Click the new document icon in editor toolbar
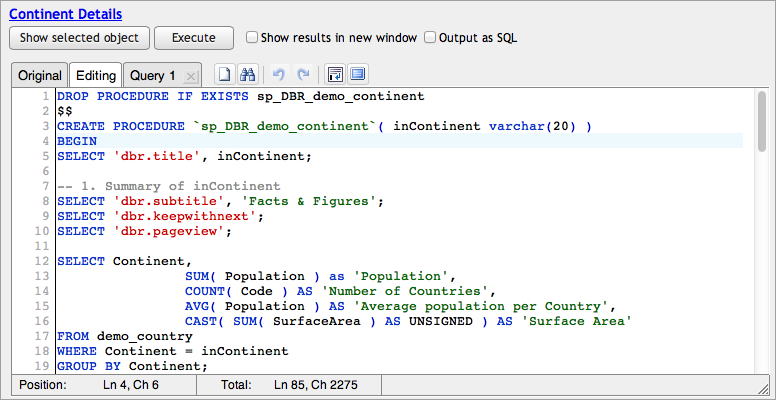Screen dimensions: 776x400 (226, 75)
